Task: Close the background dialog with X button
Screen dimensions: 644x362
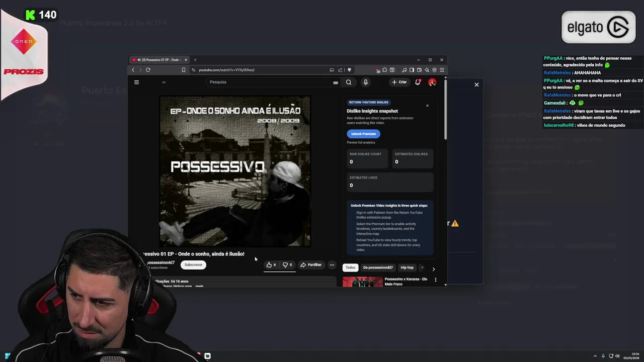Action: click(x=476, y=84)
